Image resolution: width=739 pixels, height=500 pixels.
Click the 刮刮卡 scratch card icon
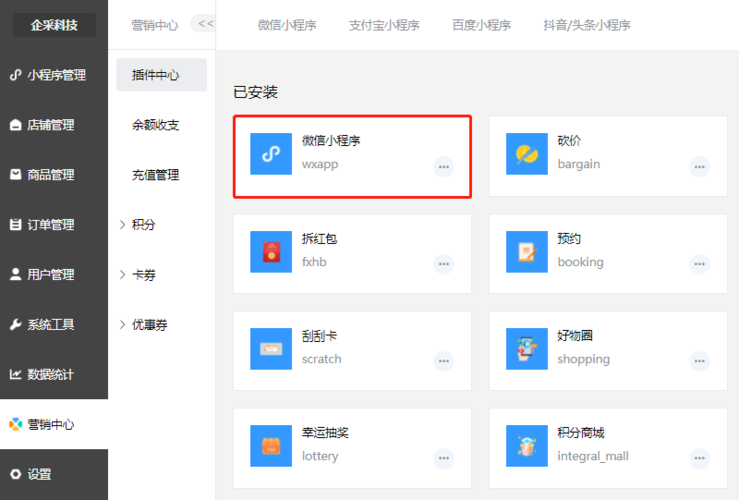pos(271,349)
